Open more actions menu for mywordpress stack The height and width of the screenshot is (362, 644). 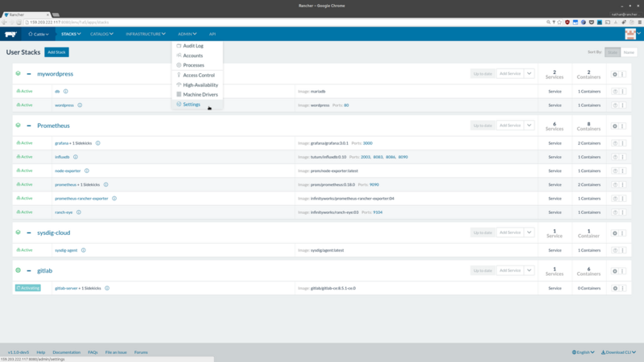tap(622, 74)
